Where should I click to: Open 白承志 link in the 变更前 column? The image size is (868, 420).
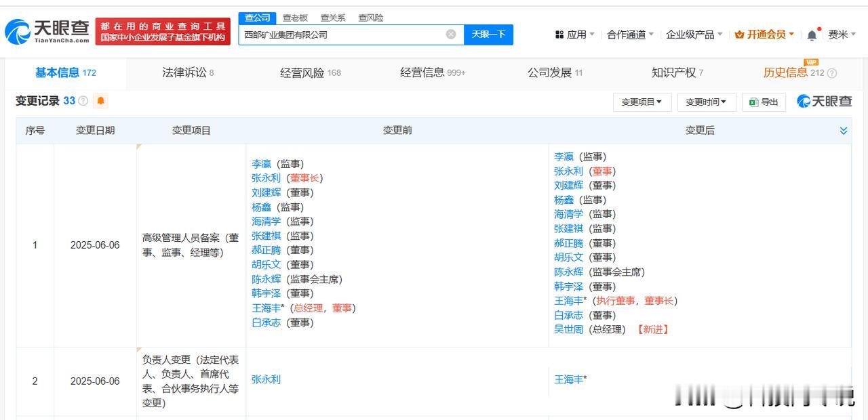266,322
